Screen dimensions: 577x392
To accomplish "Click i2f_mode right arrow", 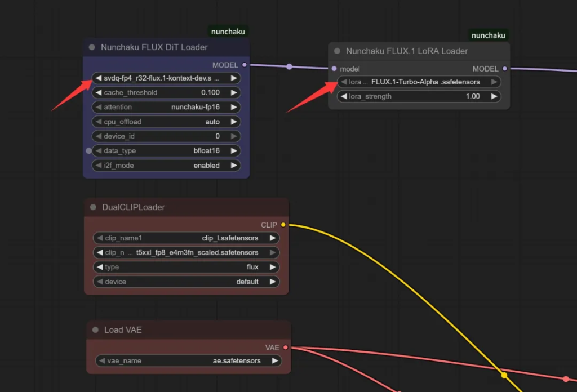I will click(234, 166).
